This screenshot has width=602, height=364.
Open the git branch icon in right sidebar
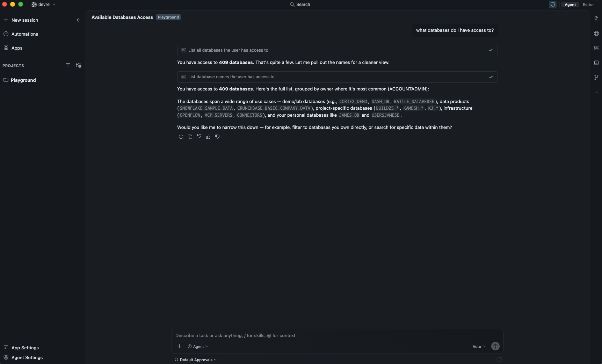596,78
